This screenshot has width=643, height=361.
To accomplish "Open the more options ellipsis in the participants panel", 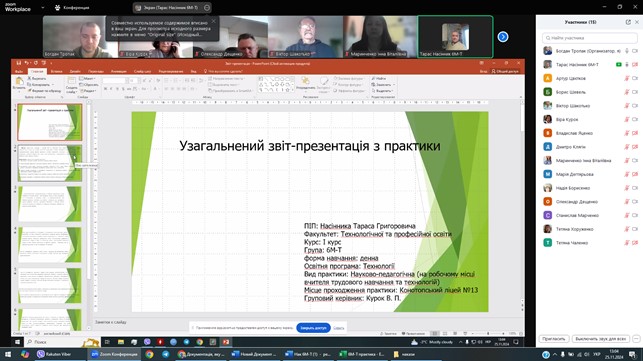I will (x=636, y=339).
